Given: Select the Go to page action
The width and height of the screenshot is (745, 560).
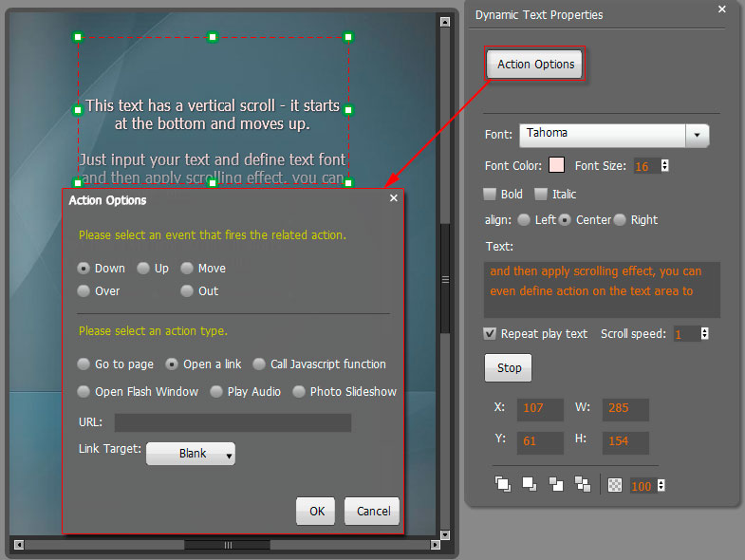Looking at the screenshot, I should [84, 364].
